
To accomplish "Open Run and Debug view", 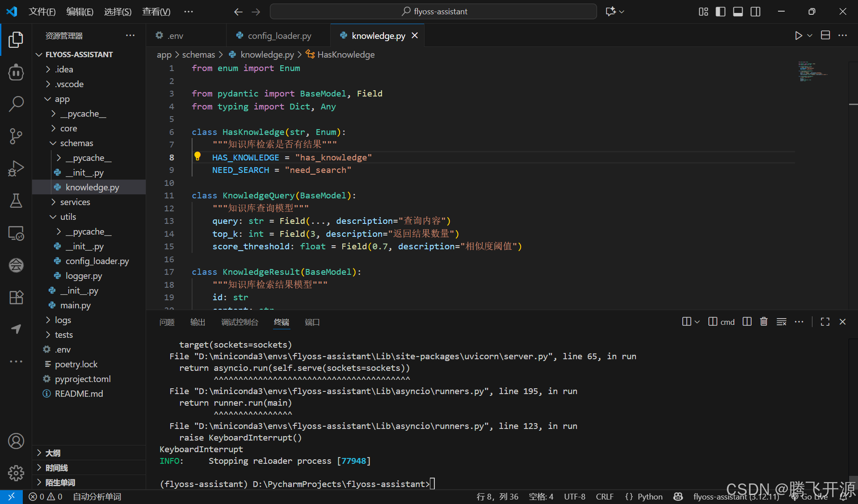I will (16, 168).
